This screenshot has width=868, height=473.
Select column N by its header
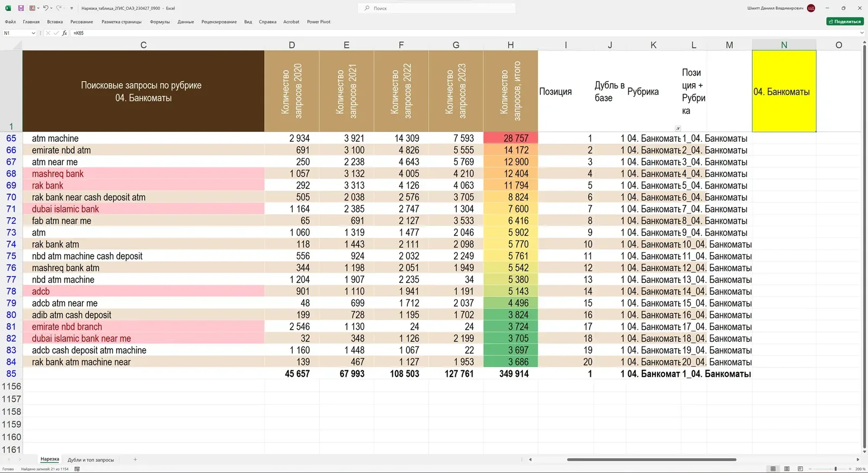click(784, 45)
